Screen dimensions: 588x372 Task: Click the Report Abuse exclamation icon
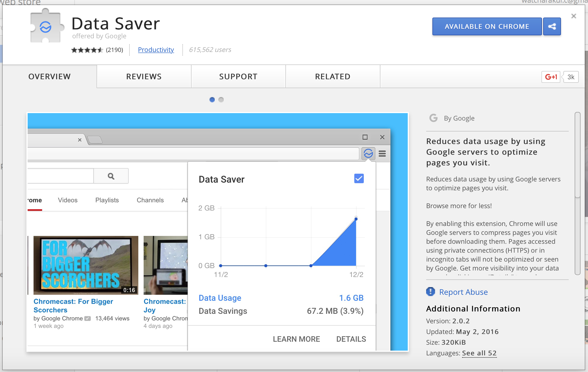tap(430, 292)
